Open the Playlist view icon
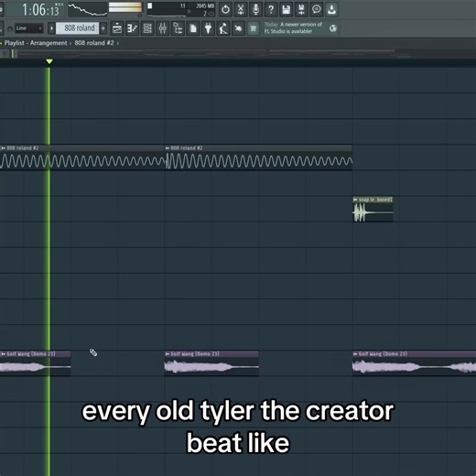476x476 pixels. (x=117, y=28)
